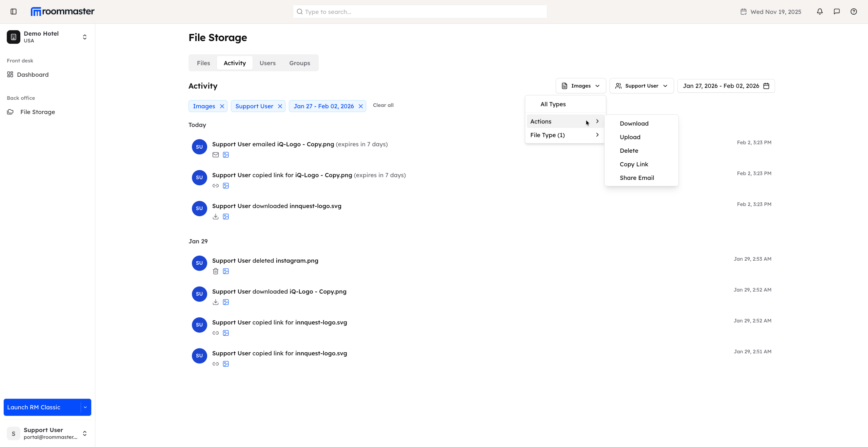
Task: Open the Images file type dropdown
Action: (x=580, y=86)
